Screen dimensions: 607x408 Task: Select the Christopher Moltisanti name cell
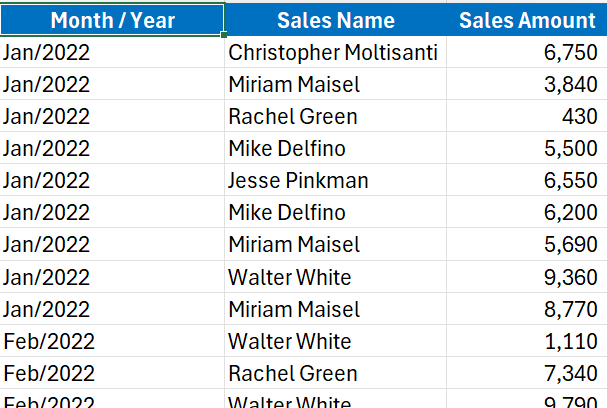pos(333,53)
